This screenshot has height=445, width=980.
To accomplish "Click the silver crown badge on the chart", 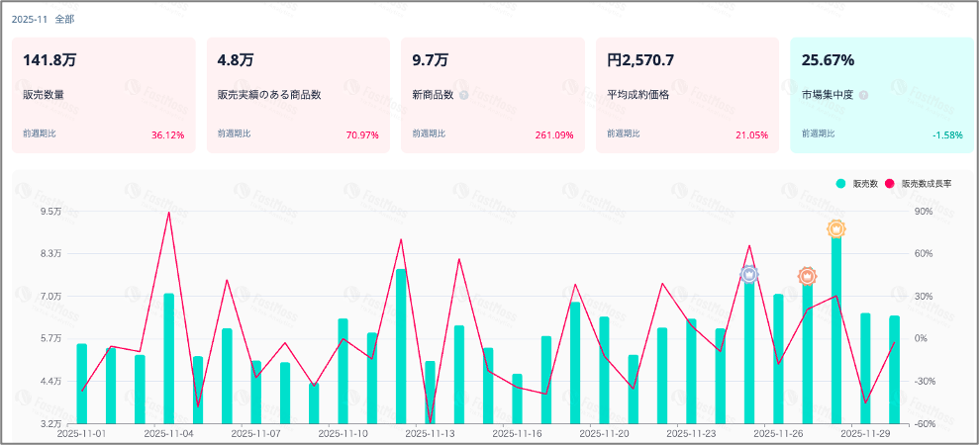I will 749,275.
